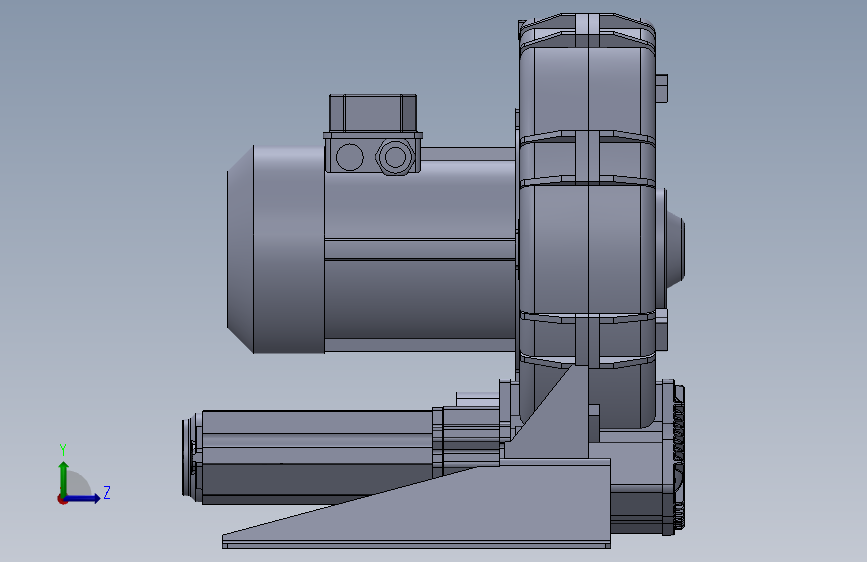Click the blue Z axis arrow of the triad

click(x=83, y=498)
